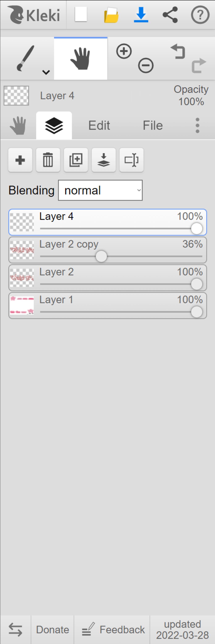Open the Blending mode dropdown

pyautogui.click(x=100, y=190)
